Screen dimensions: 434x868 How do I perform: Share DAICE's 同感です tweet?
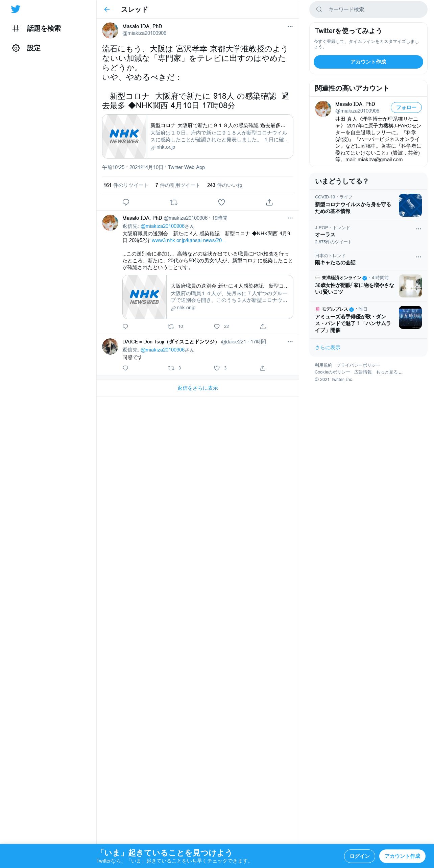pos(263,368)
